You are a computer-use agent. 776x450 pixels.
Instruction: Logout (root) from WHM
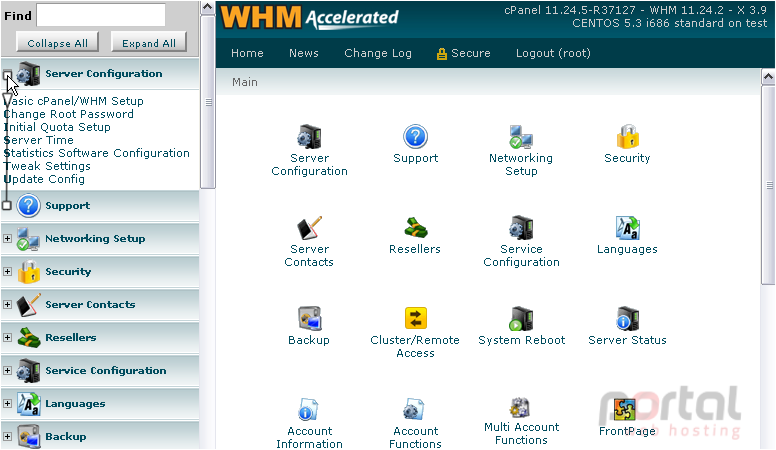[x=553, y=53]
